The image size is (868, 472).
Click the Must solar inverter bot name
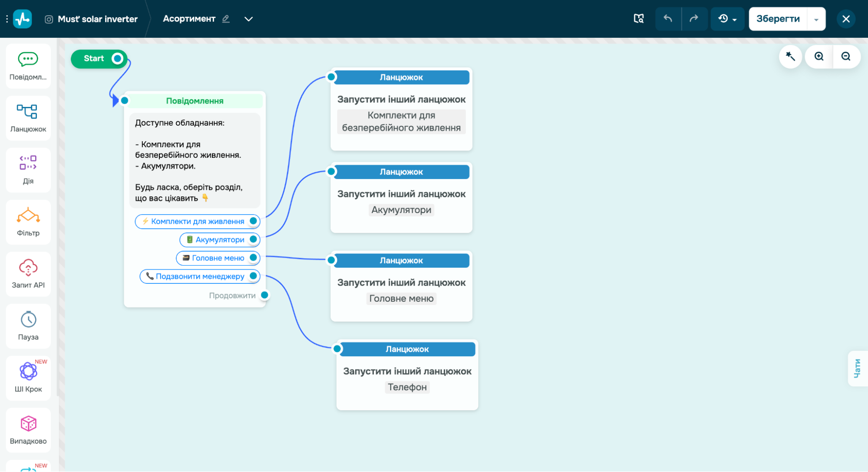pyautogui.click(x=98, y=19)
